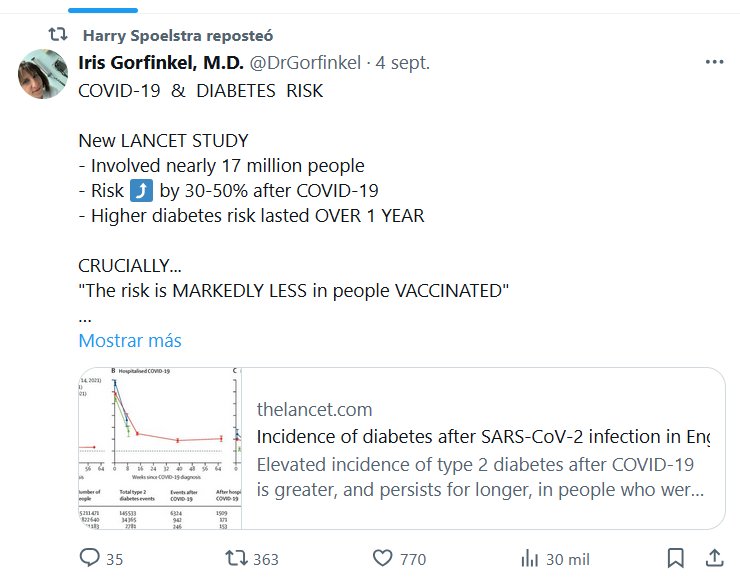The width and height of the screenshot is (740, 584).
Task: Click the 363 reposts count
Action: pyautogui.click(x=265, y=560)
